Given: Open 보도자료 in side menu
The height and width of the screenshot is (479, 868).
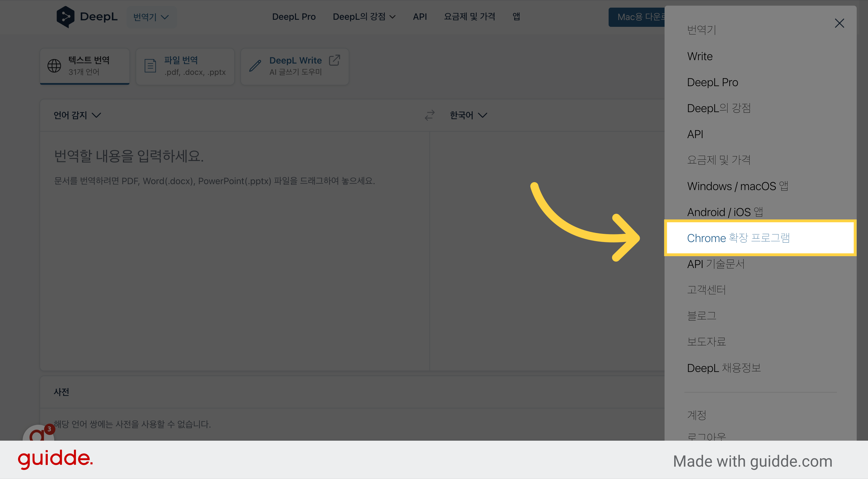Looking at the screenshot, I should [x=707, y=341].
